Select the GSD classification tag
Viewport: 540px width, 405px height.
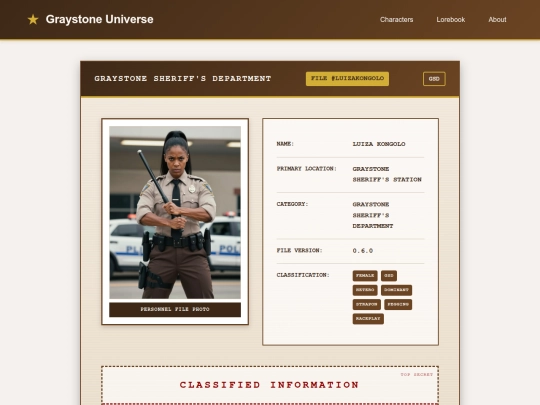(x=389, y=276)
